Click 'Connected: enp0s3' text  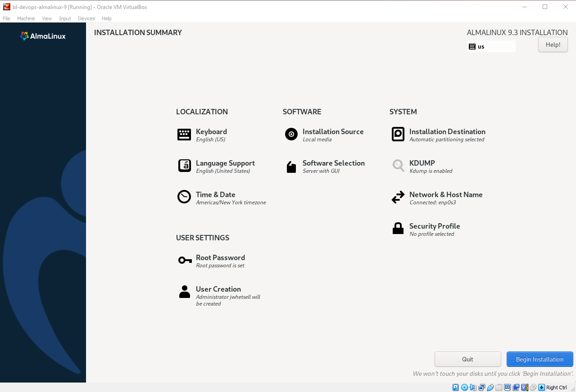pos(433,203)
